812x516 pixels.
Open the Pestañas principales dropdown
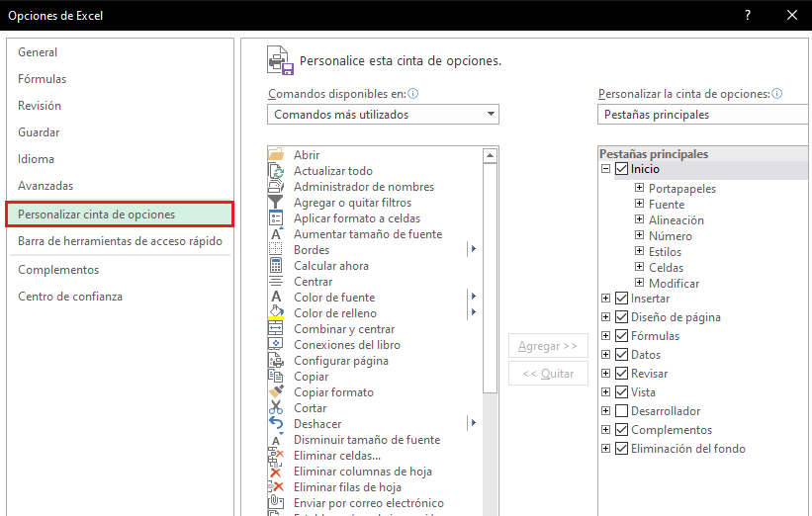704,115
